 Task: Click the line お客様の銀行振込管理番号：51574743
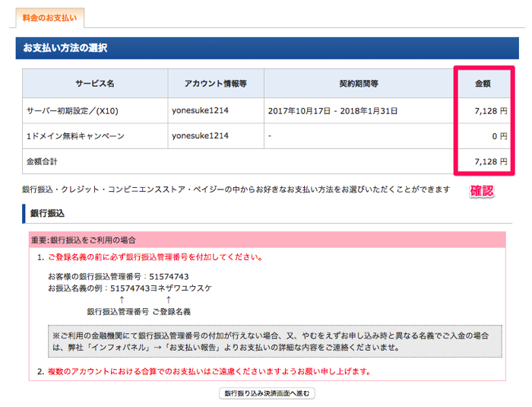[x=119, y=277]
